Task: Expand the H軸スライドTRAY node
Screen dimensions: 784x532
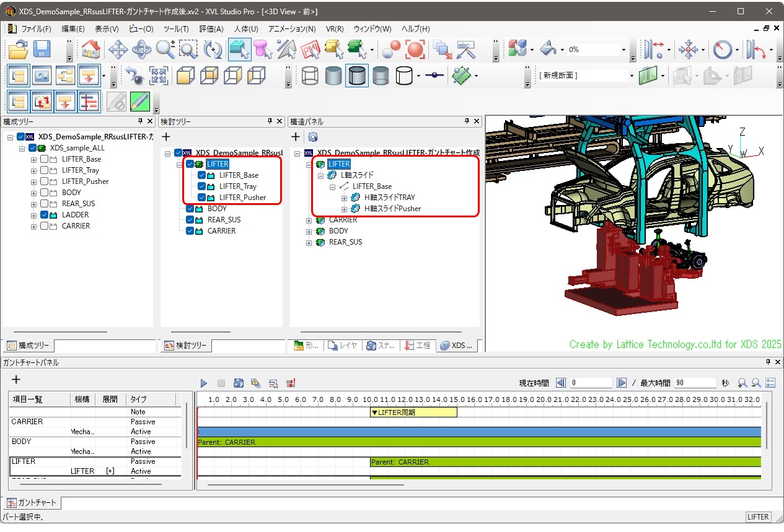Action: point(345,198)
